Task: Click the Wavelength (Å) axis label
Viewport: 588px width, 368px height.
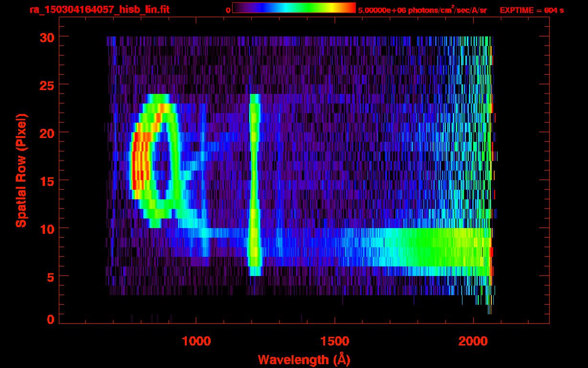Action: point(304,359)
